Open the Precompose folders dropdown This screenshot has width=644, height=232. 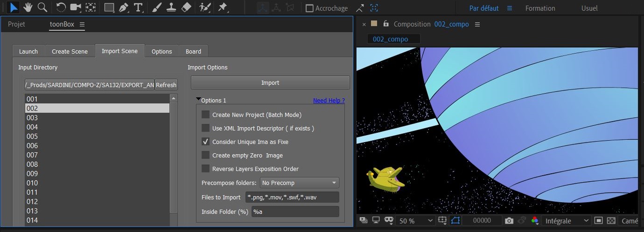pos(299,183)
